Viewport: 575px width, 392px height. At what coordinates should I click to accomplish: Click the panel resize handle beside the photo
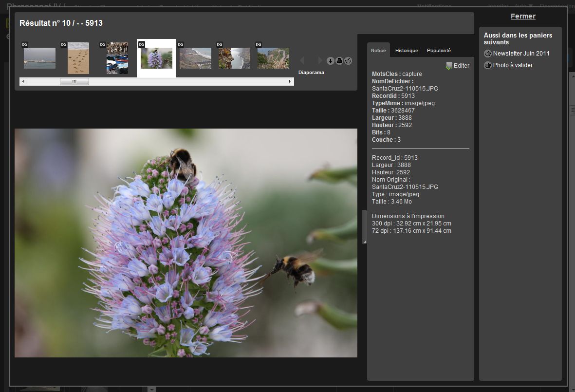pyautogui.click(x=364, y=227)
